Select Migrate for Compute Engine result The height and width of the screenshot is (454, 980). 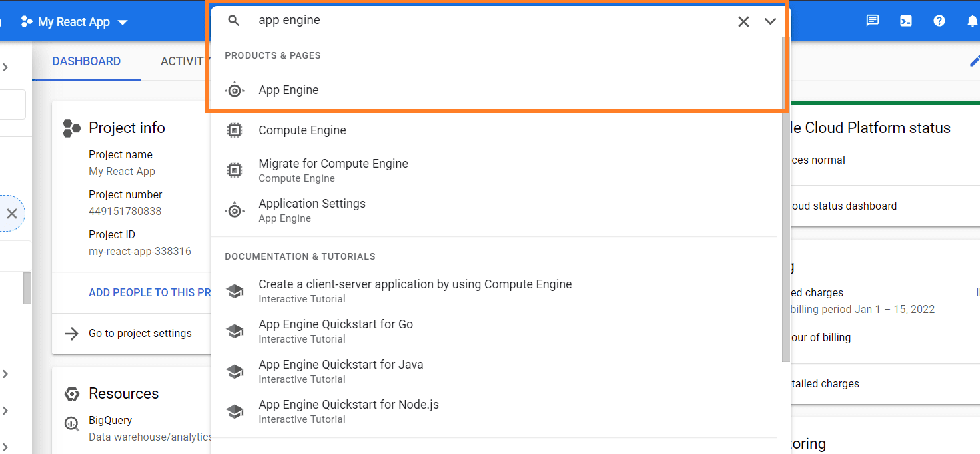pos(494,170)
